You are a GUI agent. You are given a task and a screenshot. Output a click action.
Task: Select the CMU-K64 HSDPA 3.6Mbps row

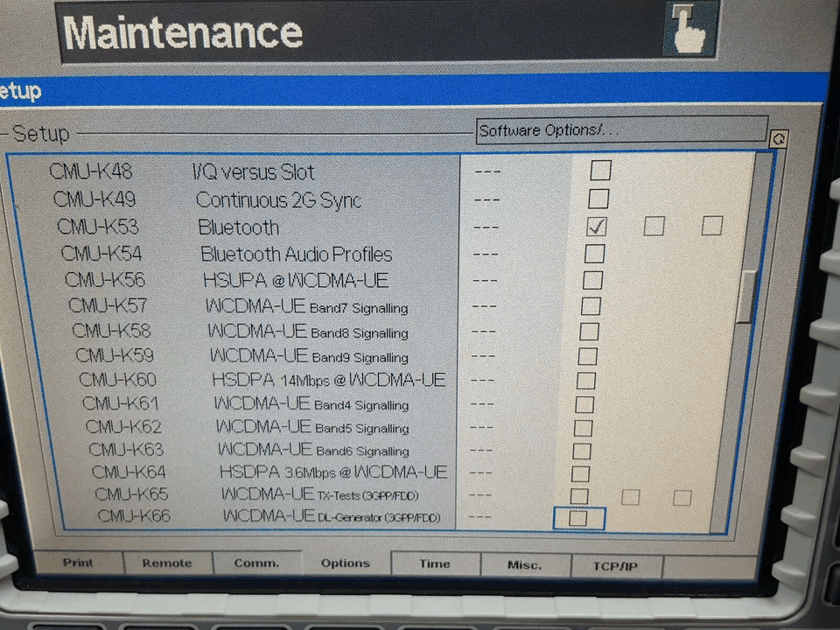pyautogui.click(x=332, y=472)
